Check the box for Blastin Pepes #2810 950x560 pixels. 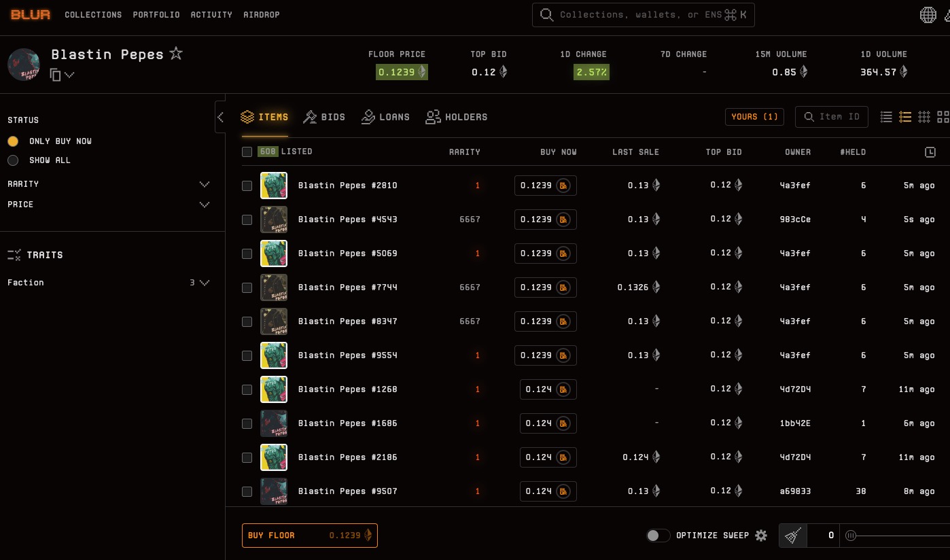(247, 186)
